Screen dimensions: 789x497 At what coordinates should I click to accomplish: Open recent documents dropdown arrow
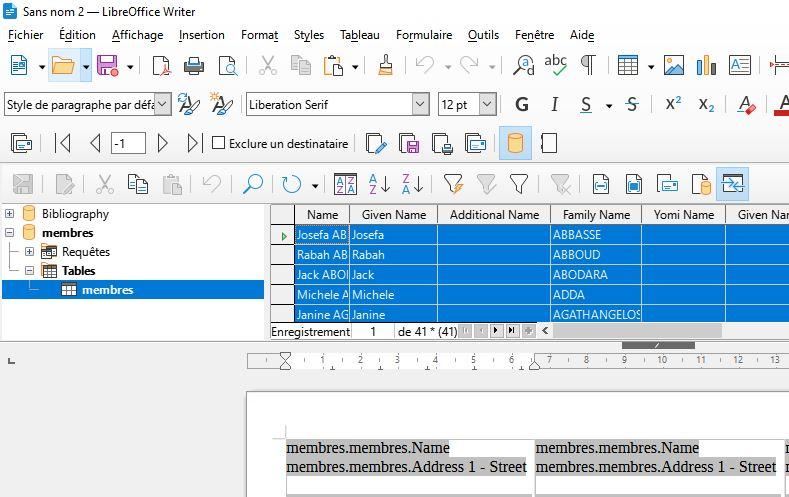pos(86,66)
